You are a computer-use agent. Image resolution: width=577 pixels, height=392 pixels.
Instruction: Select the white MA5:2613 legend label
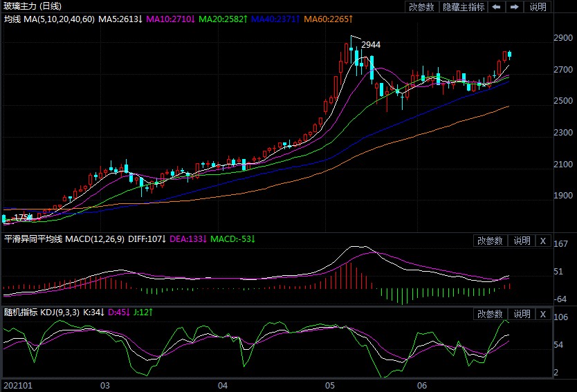click(121, 18)
